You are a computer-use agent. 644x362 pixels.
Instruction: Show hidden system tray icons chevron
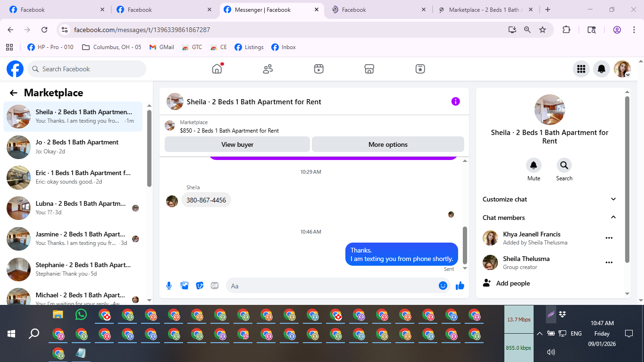click(x=539, y=333)
